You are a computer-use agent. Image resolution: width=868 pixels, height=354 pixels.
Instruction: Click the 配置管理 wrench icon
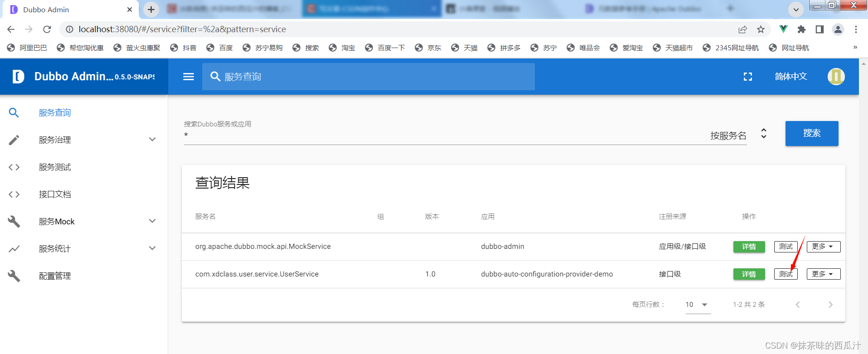(x=14, y=276)
